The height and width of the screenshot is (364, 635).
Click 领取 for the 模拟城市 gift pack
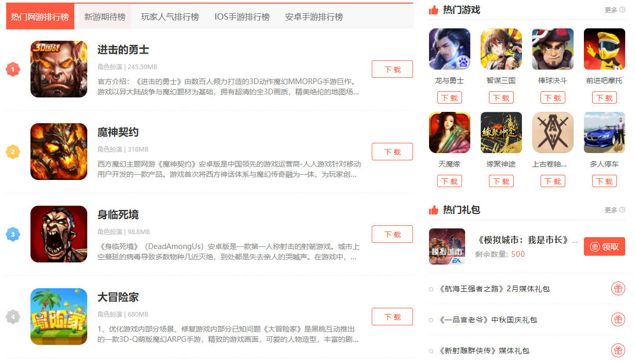coord(605,246)
